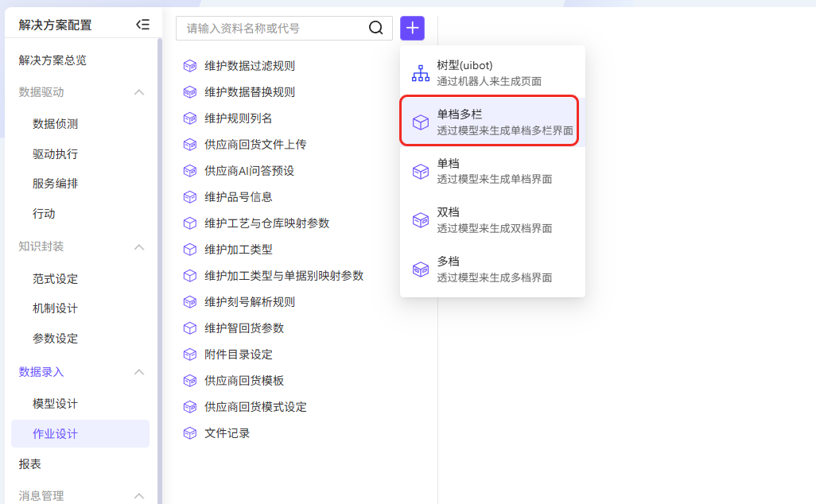Click the cube icon beside 多档
The image size is (816, 504).
pos(420,269)
